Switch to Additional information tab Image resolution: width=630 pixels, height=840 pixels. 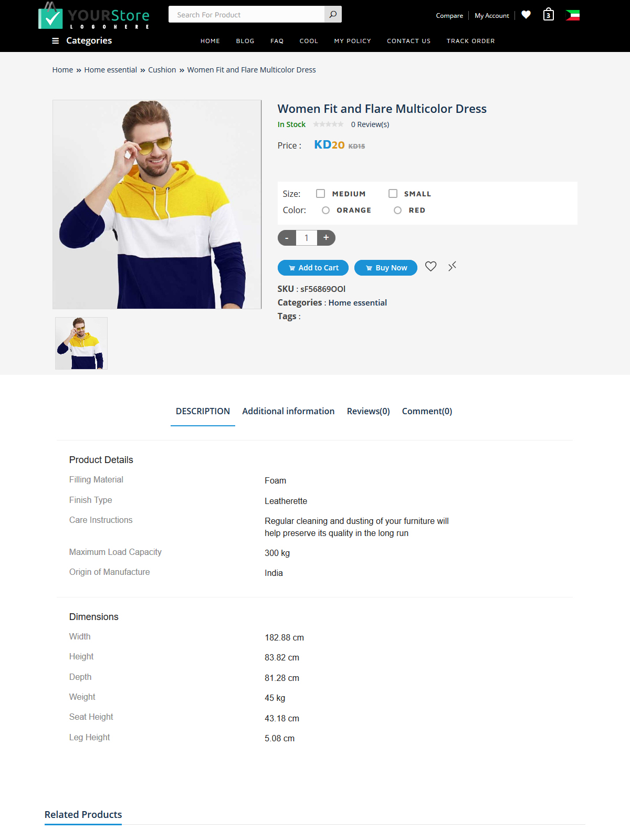(288, 411)
